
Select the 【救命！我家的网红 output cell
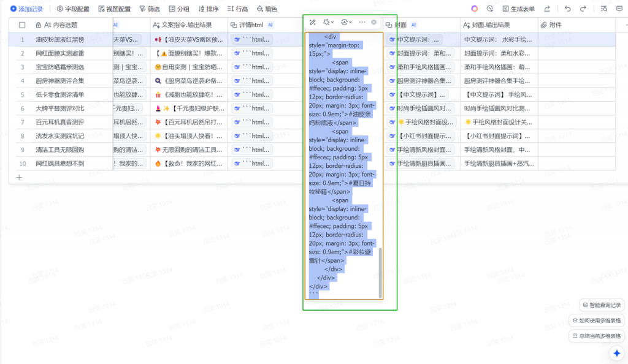click(189, 163)
